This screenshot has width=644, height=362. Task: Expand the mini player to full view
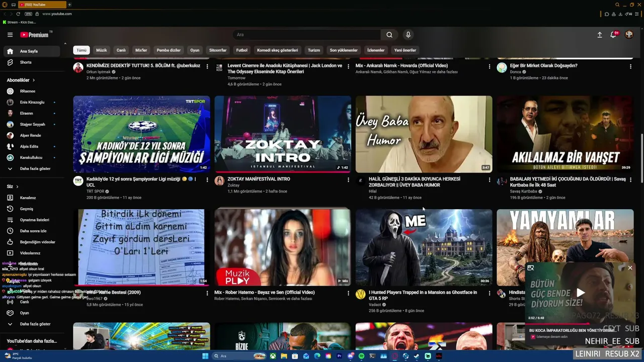(x=530, y=268)
